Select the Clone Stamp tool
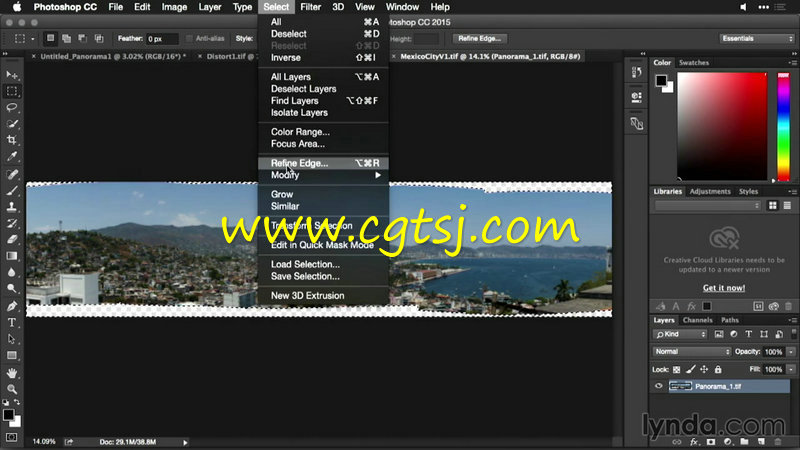800x450 pixels. [x=12, y=207]
